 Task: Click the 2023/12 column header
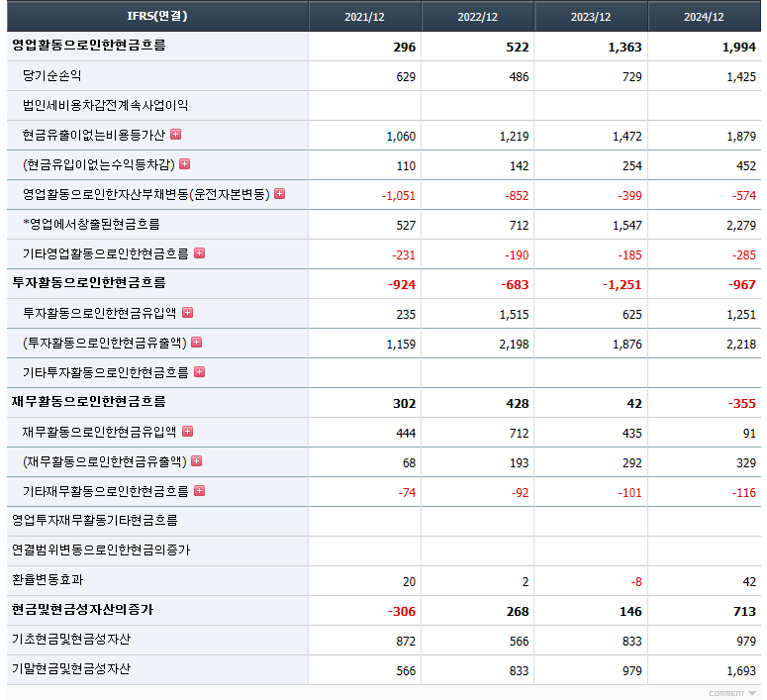click(591, 16)
